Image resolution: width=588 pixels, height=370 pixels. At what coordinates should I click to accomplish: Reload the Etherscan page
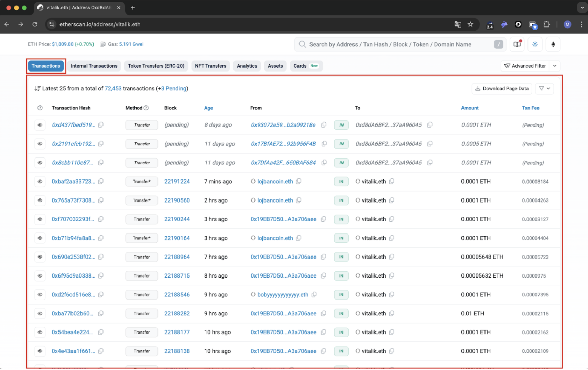tap(35, 24)
